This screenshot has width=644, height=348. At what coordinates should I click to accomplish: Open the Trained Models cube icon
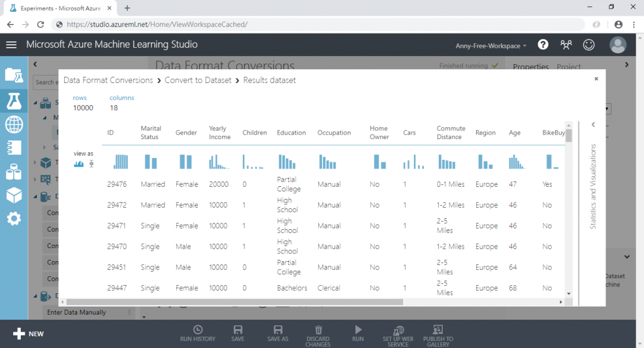(x=14, y=195)
